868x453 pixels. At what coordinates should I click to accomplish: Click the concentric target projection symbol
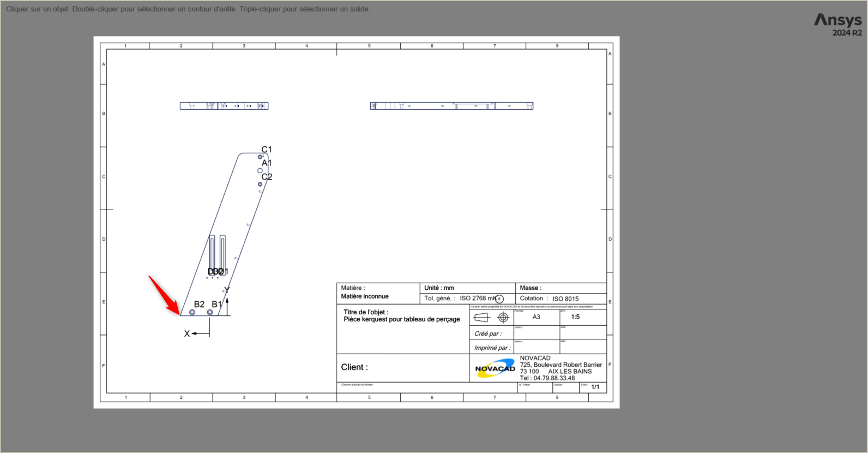click(x=503, y=317)
